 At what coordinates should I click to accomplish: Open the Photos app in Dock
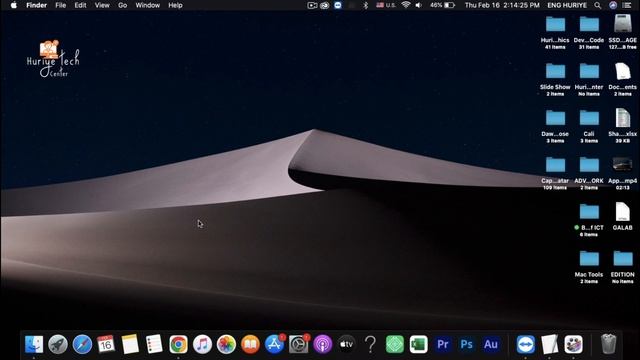(x=226, y=344)
